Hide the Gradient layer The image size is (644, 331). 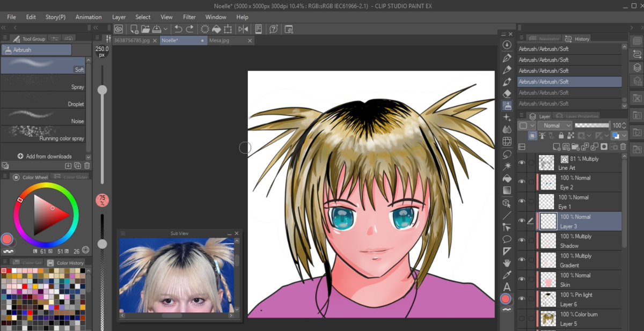point(522,260)
